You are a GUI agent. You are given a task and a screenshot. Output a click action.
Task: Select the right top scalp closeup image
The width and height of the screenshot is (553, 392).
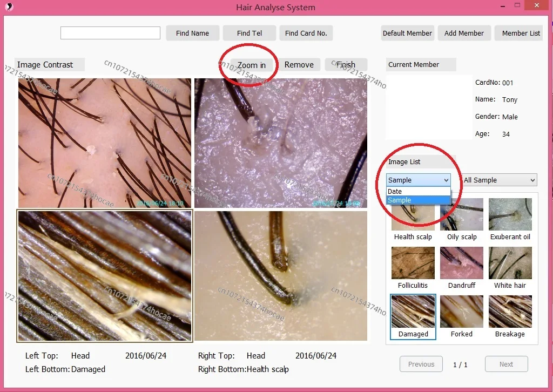(x=281, y=143)
